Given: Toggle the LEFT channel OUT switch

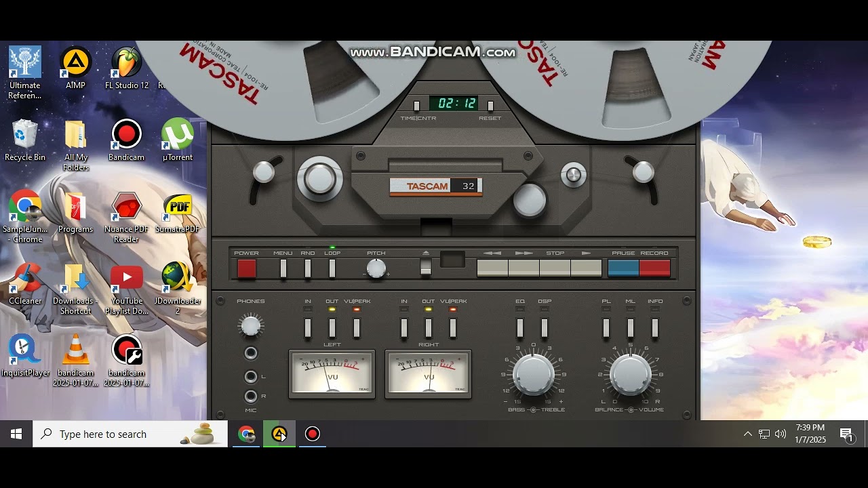Looking at the screenshot, I should (332, 328).
